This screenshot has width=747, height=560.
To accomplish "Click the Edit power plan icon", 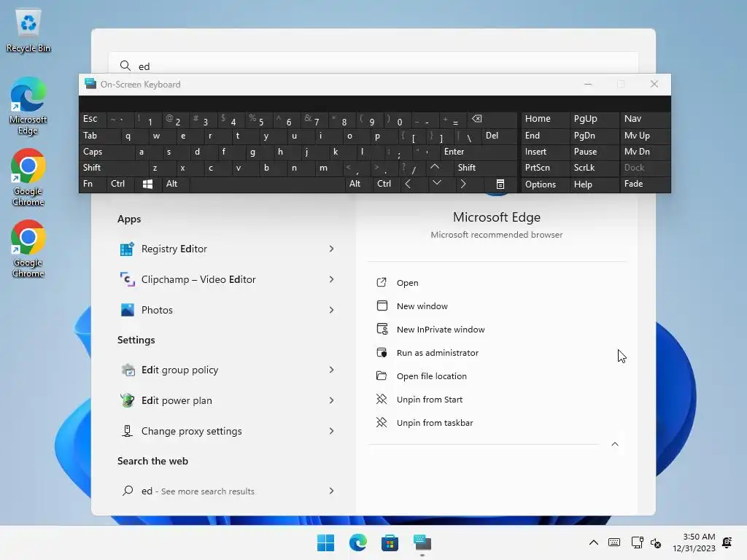I will point(127,400).
